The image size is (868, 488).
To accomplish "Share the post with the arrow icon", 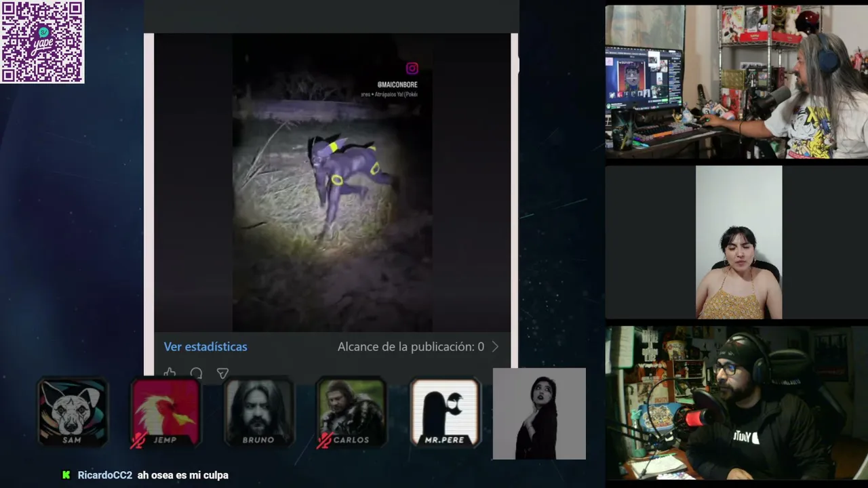I will point(222,373).
